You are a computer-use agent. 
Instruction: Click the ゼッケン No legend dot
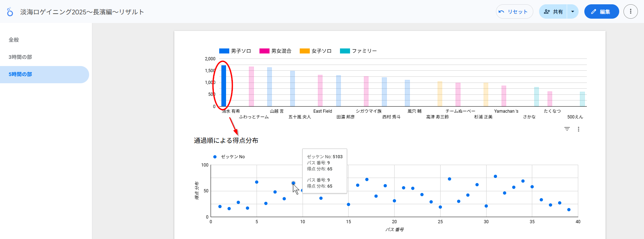[215, 157]
